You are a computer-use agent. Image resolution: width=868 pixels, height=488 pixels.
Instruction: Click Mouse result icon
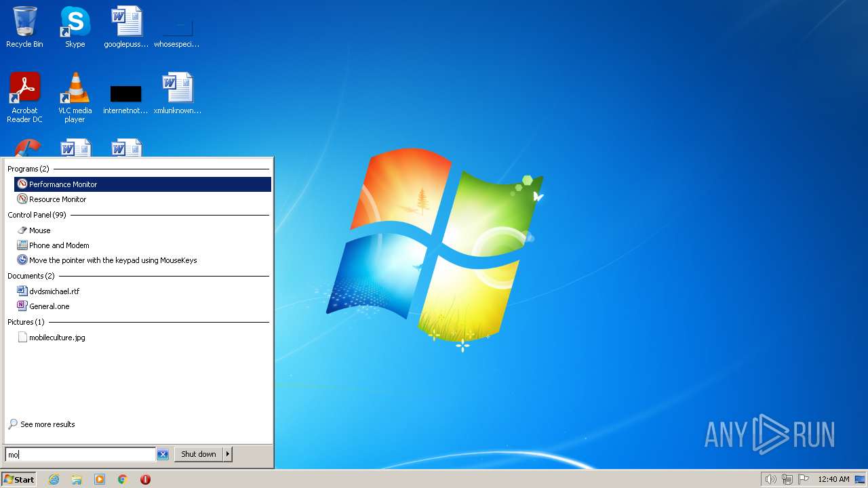click(22, 230)
